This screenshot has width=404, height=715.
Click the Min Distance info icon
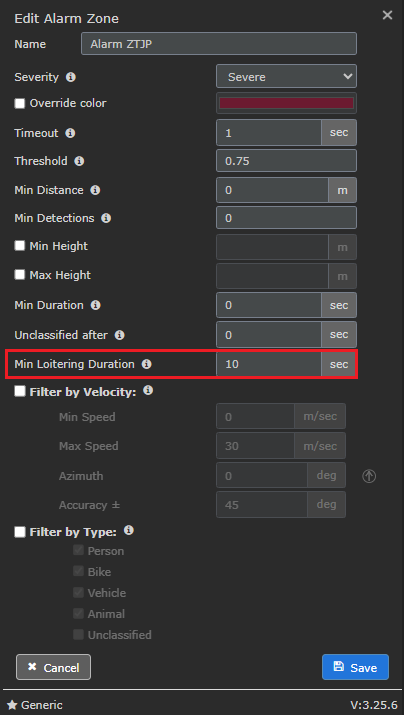click(95, 190)
